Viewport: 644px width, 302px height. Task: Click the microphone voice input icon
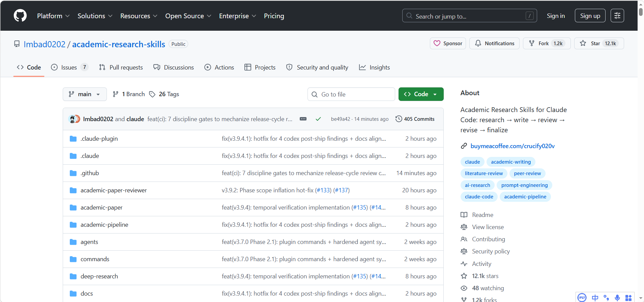617,298
